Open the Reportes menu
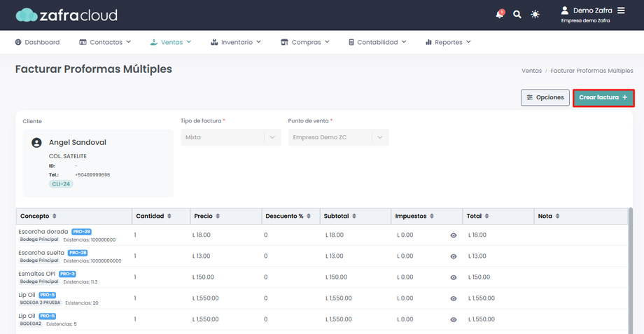 pos(448,42)
